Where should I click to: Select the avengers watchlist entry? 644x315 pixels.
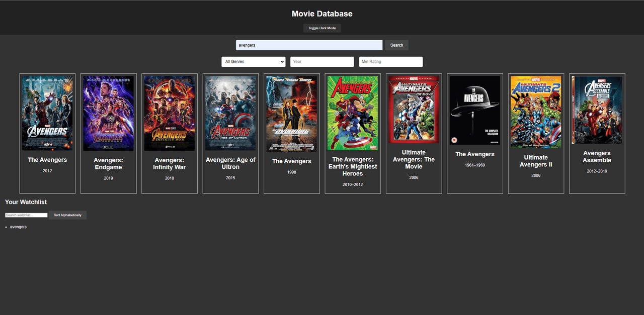tap(19, 227)
